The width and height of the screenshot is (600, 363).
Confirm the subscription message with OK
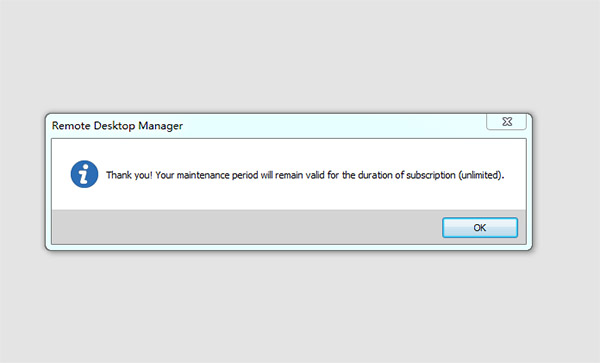(x=480, y=228)
